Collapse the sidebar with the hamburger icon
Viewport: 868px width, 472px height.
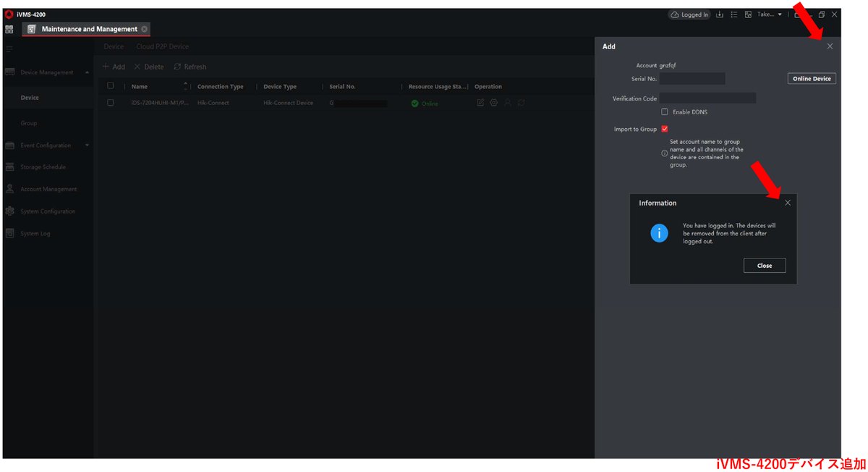tap(9, 49)
